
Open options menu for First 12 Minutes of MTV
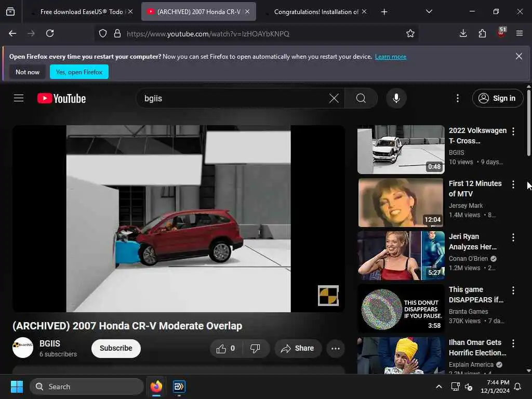coord(513,184)
